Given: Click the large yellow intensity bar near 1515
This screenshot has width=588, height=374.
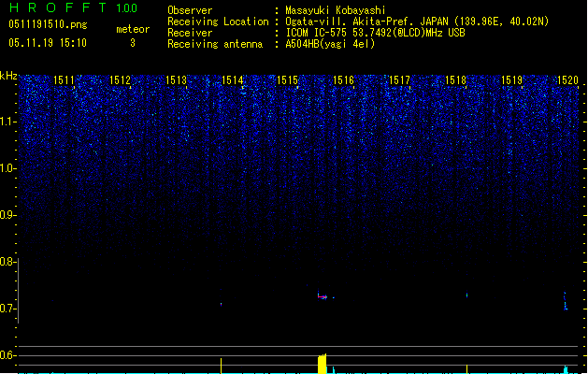Looking at the screenshot, I should tap(323, 364).
